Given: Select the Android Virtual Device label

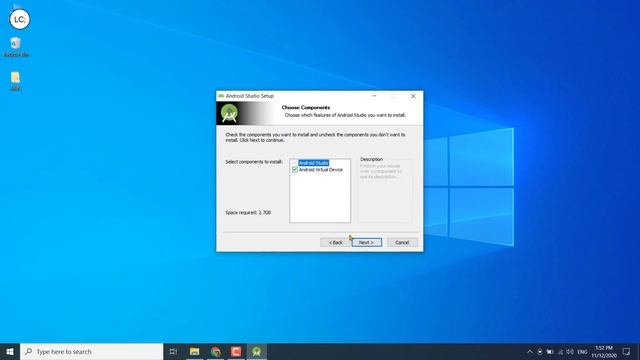Looking at the screenshot, I should 321,169.
